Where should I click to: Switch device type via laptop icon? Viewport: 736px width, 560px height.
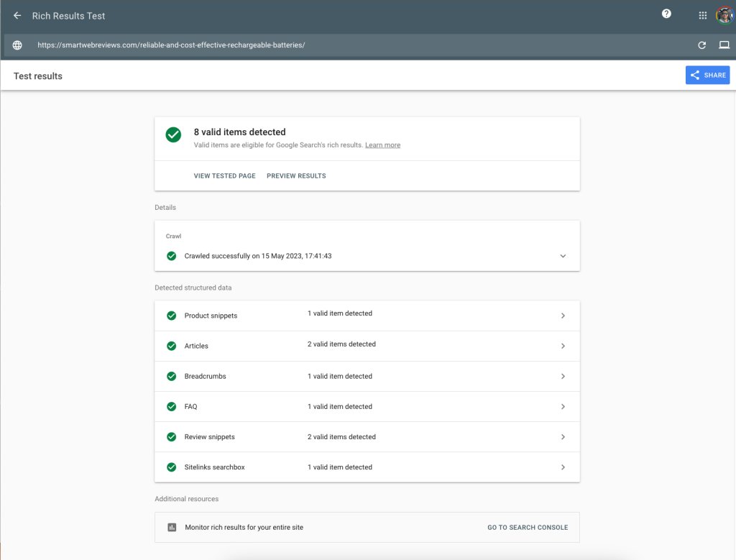coord(724,45)
